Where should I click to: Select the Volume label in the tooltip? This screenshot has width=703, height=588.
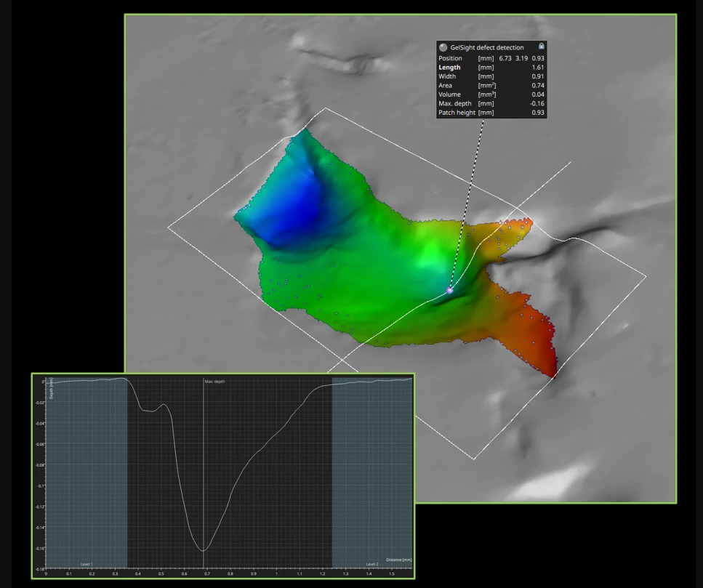coord(449,94)
